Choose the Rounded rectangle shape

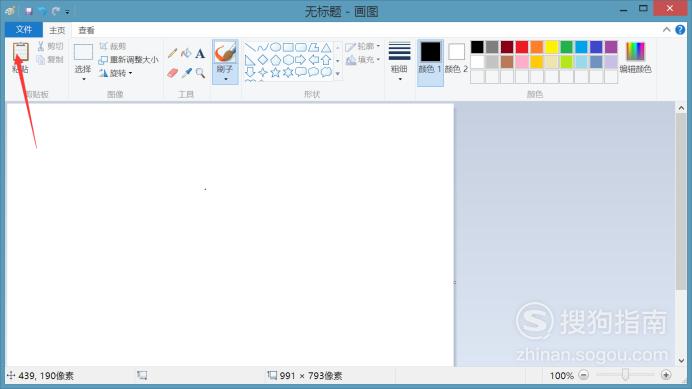pos(301,47)
